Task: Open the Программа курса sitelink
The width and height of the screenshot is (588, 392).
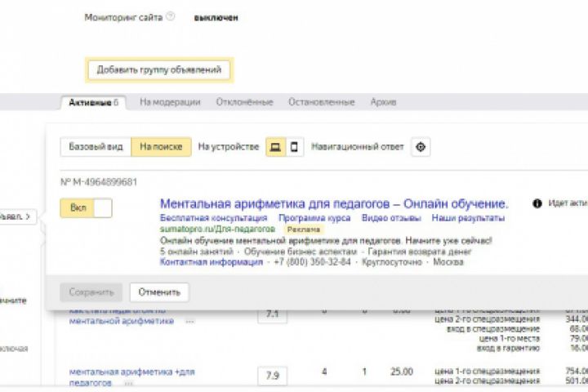Action: coord(314,218)
